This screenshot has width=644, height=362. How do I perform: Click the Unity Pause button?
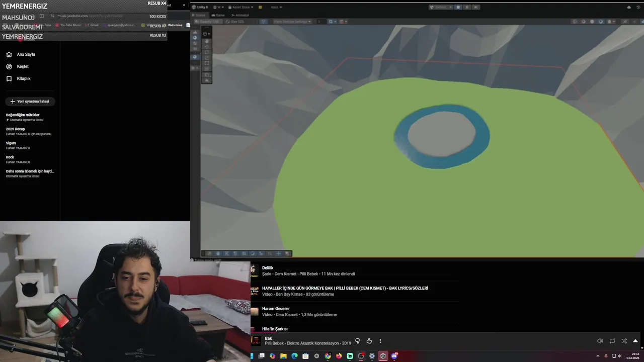pyautogui.click(x=467, y=7)
